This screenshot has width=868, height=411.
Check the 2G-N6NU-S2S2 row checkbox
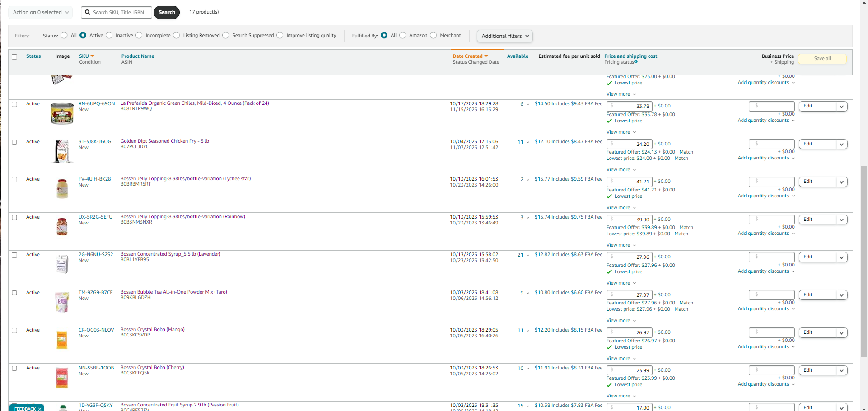(14, 255)
